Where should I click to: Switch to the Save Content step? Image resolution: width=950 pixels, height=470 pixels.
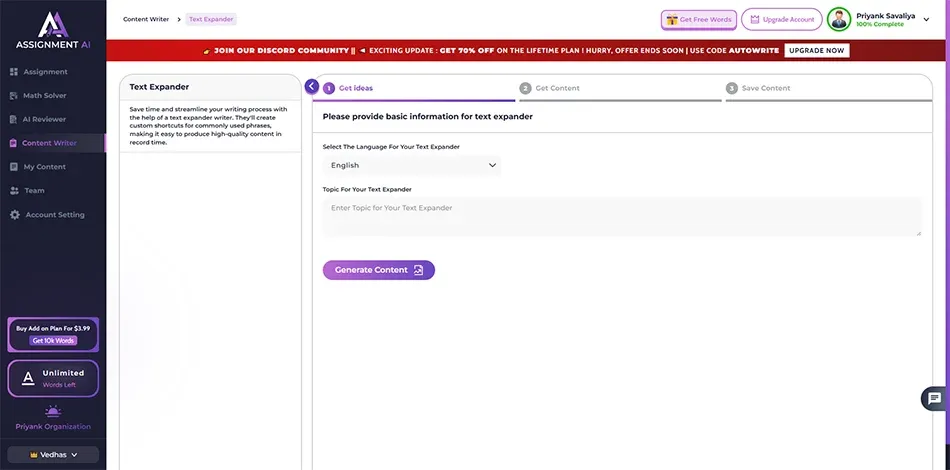click(x=765, y=88)
